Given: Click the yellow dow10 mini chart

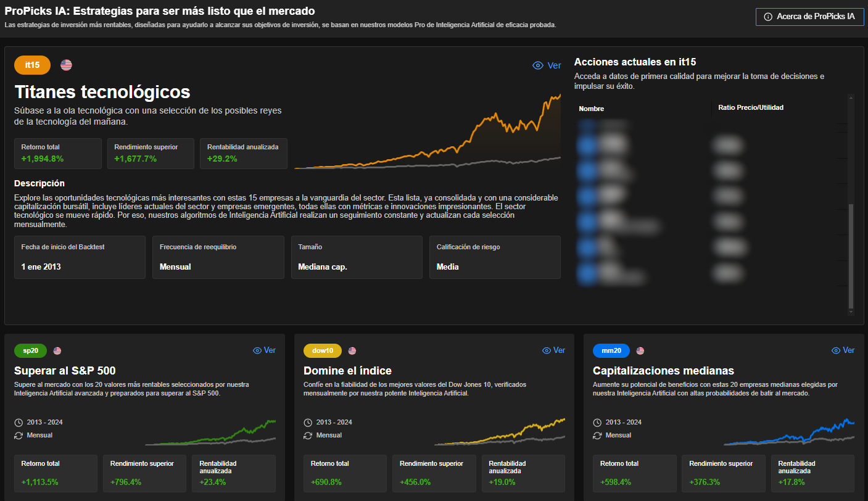Looking at the screenshot, I should point(500,432).
